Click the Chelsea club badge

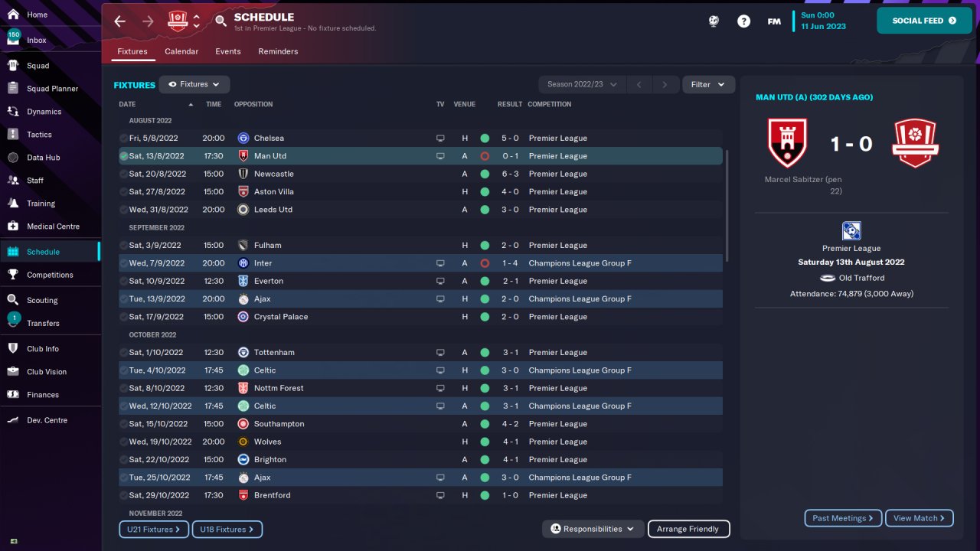(x=243, y=139)
